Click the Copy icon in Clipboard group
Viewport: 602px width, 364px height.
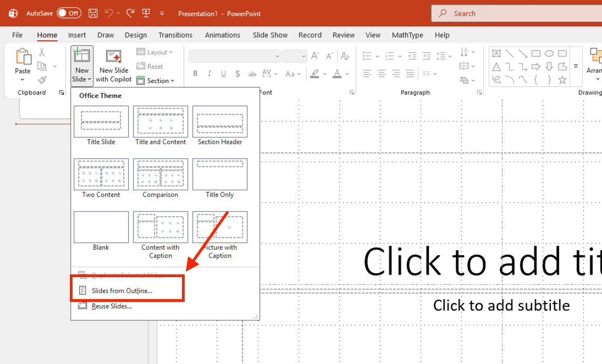point(42,66)
